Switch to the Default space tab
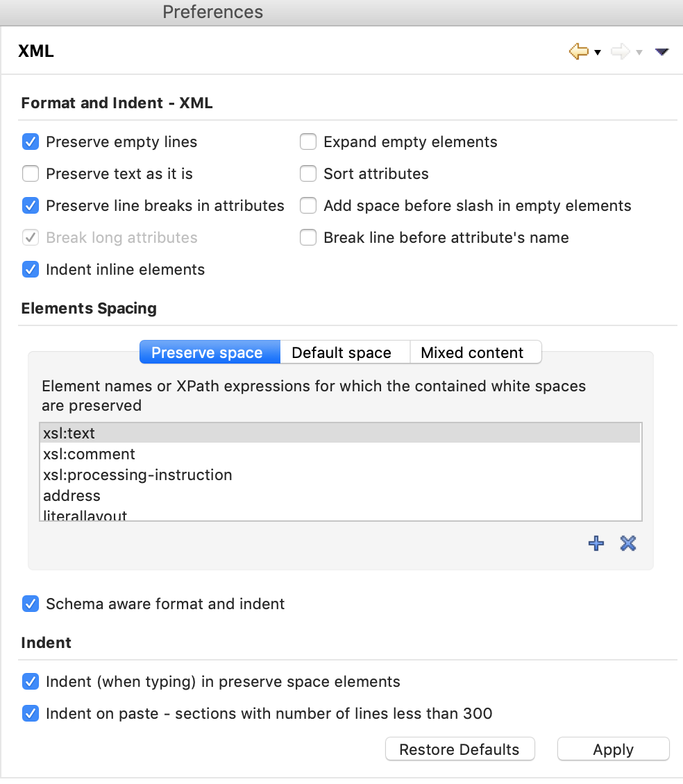This screenshot has width=683, height=784. (x=344, y=352)
